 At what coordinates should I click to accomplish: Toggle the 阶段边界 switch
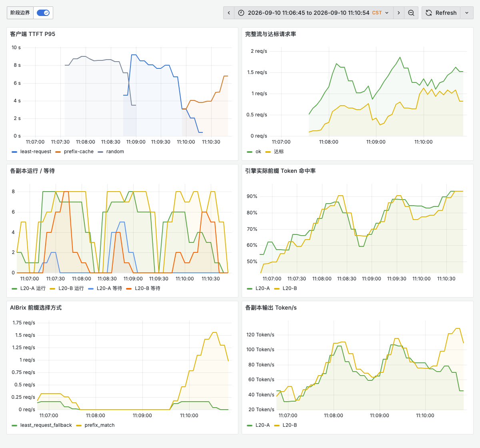[x=43, y=13]
